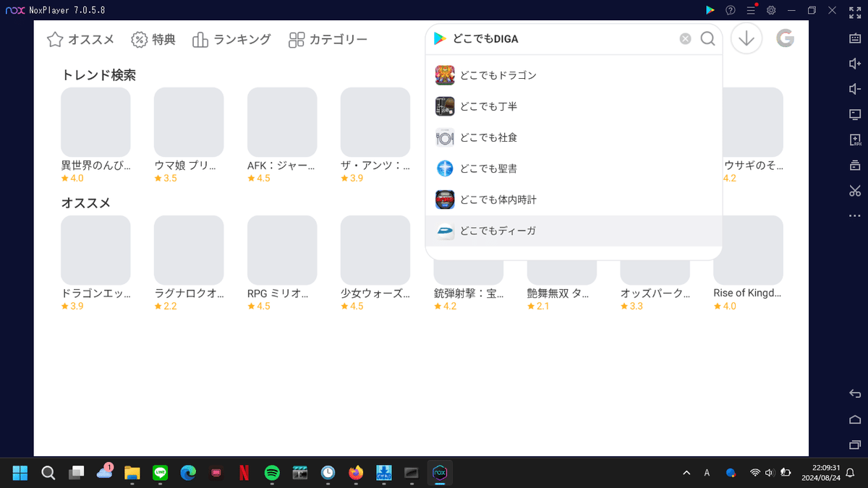Click the Google Play triangle icon in the title bar

point(710,10)
